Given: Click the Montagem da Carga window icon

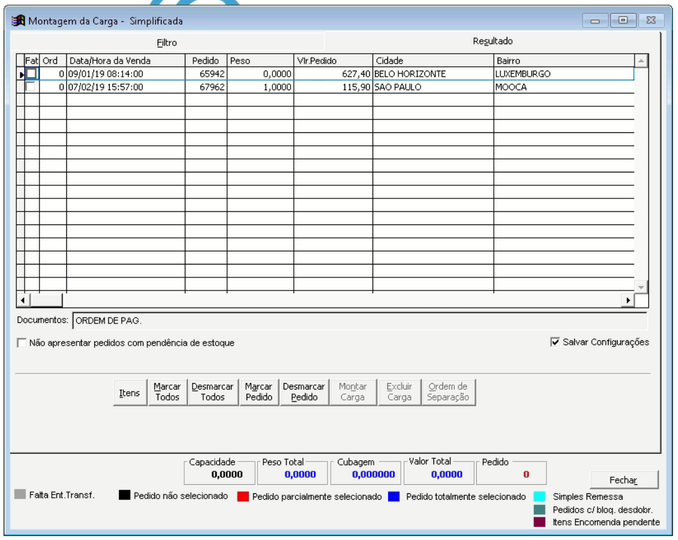Looking at the screenshot, I should click(18, 20).
